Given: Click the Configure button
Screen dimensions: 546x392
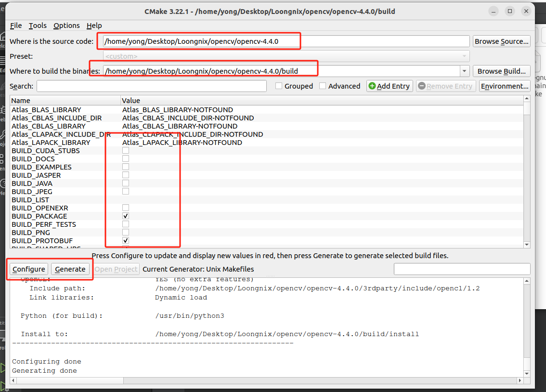Looking at the screenshot, I should point(28,269).
